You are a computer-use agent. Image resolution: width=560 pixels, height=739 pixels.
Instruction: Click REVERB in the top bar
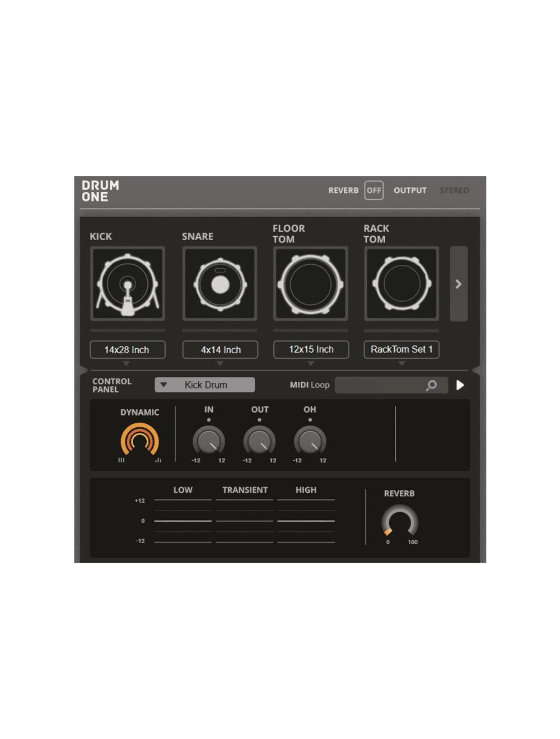(343, 190)
